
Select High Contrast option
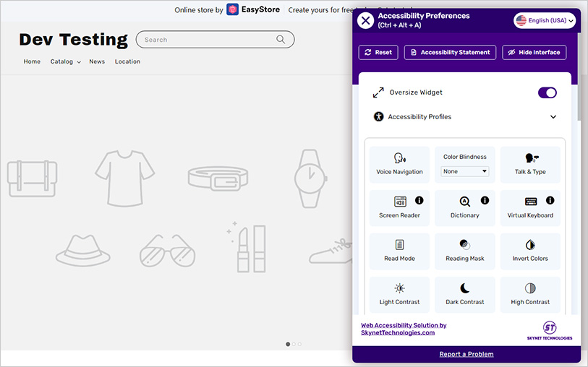[530, 295]
